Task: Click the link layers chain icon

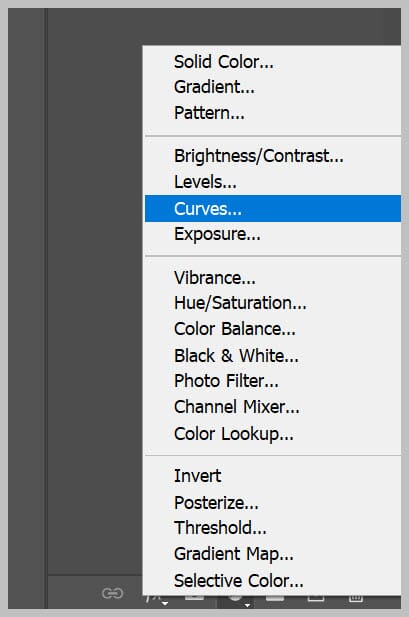Action: (113, 593)
